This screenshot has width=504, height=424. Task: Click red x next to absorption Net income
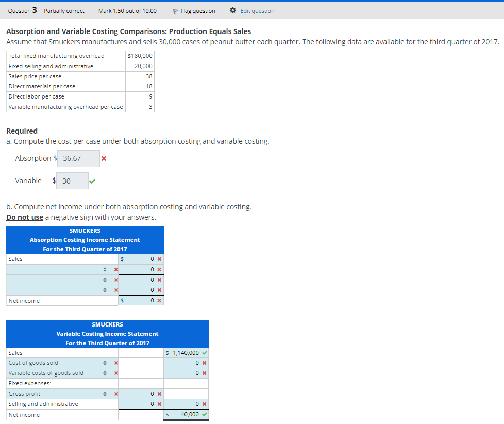coord(159,300)
